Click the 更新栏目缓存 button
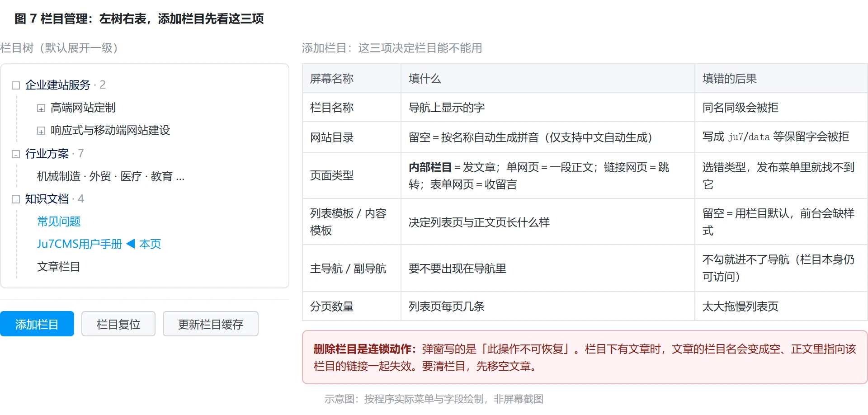868x415 pixels. [x=211, y=324]
